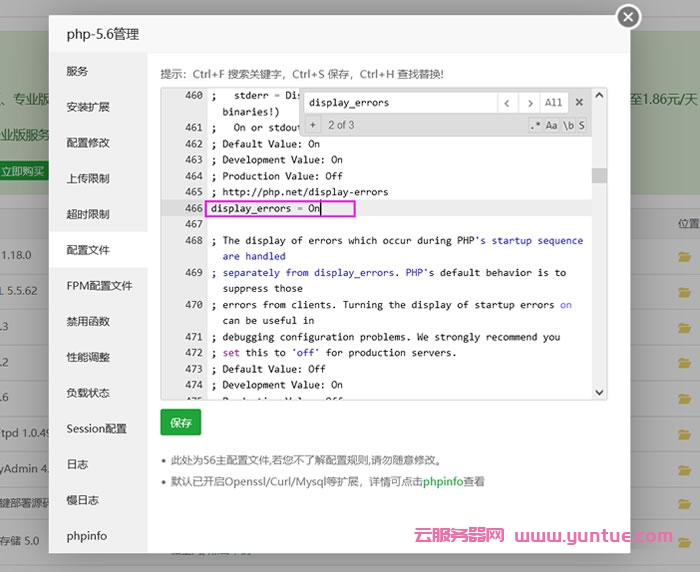Switch to FPM配置文件 tab
Screen dimensions: 700x572
(99, 285)
